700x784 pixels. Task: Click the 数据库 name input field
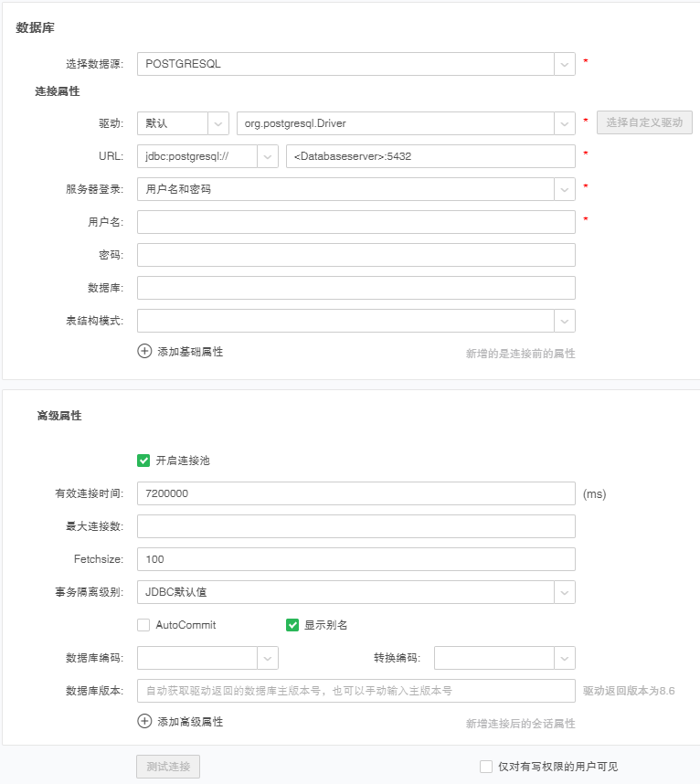[x=356, y=288]
